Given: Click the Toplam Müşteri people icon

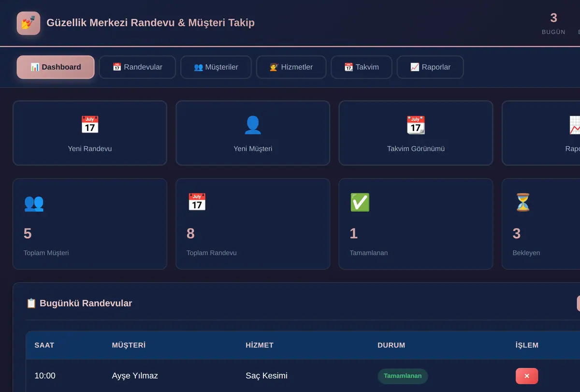Looking at the screenshot, I should (34, 203).
